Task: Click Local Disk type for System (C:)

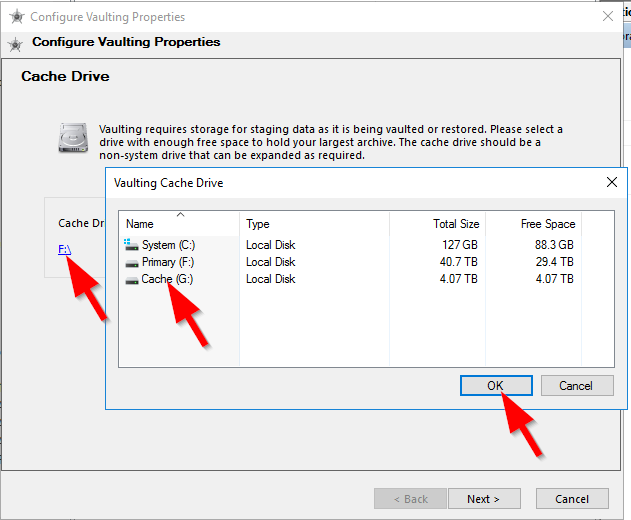Action: tap(270, 245)
